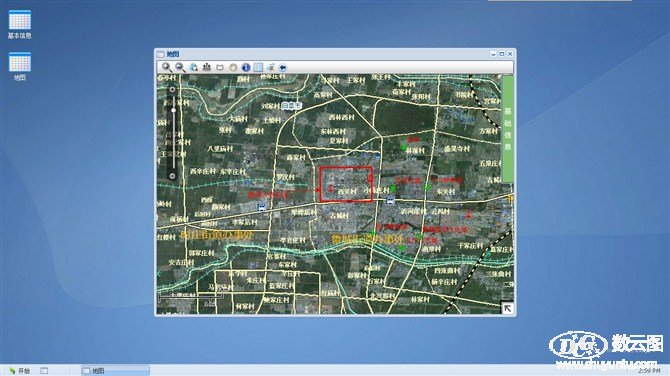Click the zoom slider bottom minus button

pyautogui.click(x=173, y=176)
